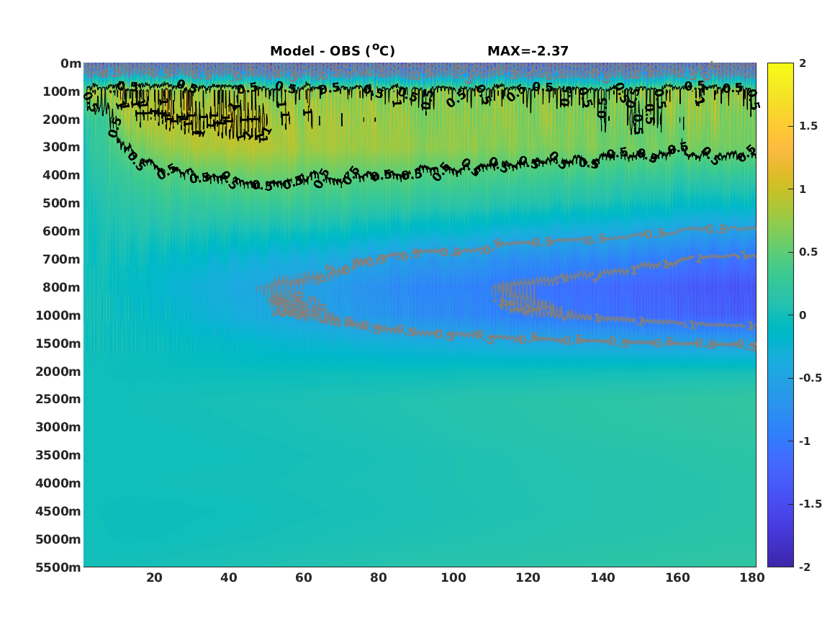Click the y-axis label '300m'
The height and width of the screenshot is (630, 840).
[62, 148]
